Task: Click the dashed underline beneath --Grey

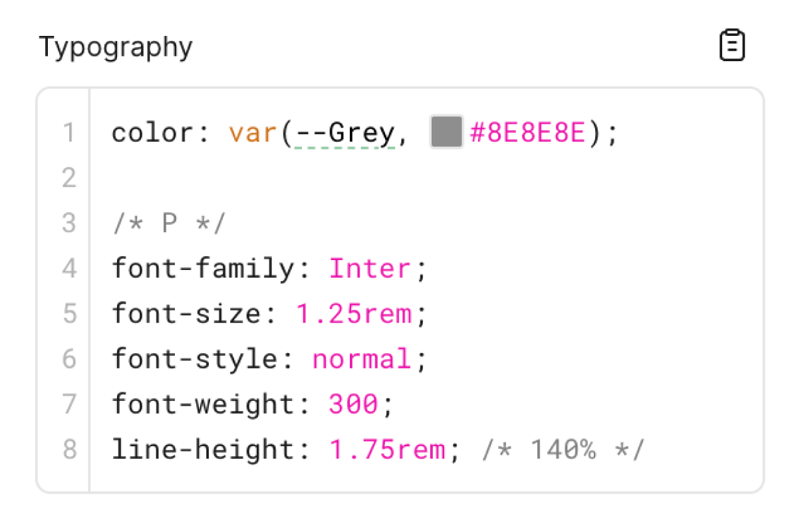Action: coord(344,148)
